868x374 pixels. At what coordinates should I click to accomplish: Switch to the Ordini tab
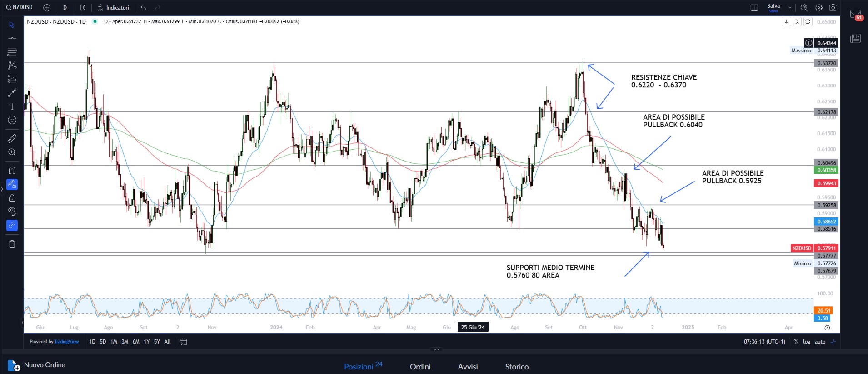click(420, 367)
